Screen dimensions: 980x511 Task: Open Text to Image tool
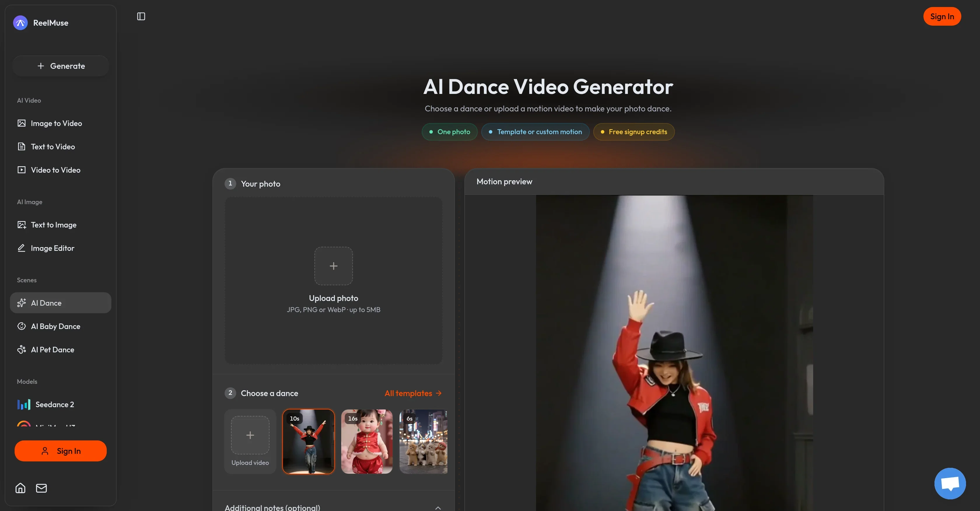point(60,225)
